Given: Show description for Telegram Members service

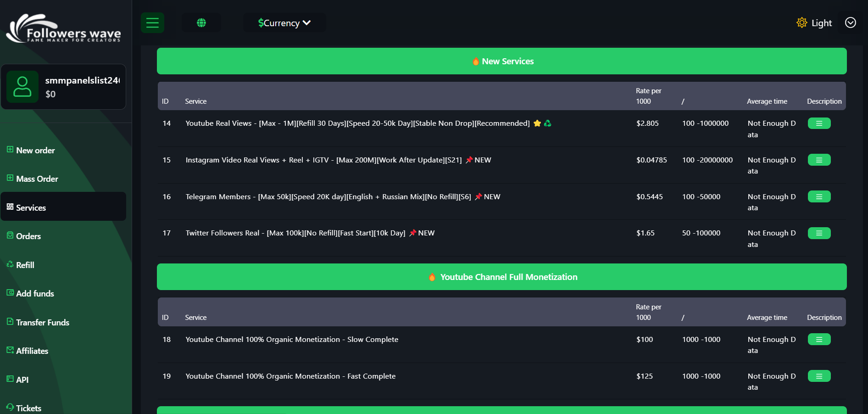Looking at the screenshot, I should click(819, 197).
